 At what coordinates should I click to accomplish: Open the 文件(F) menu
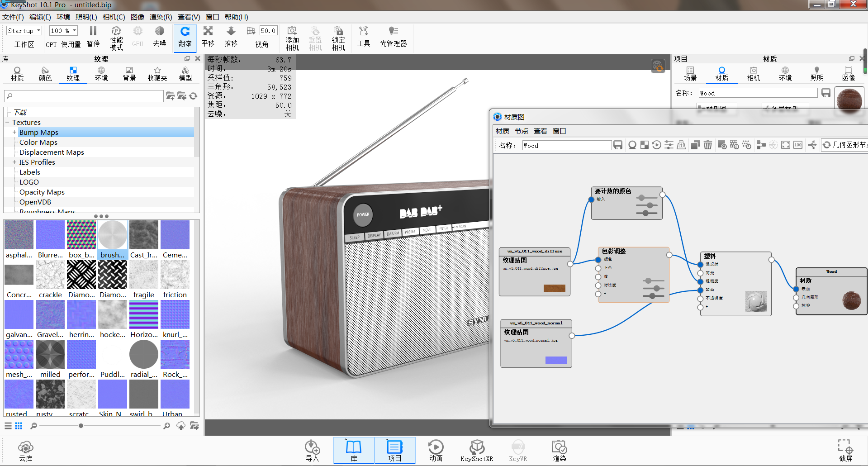pyautogui.click(x=13, y=17)
